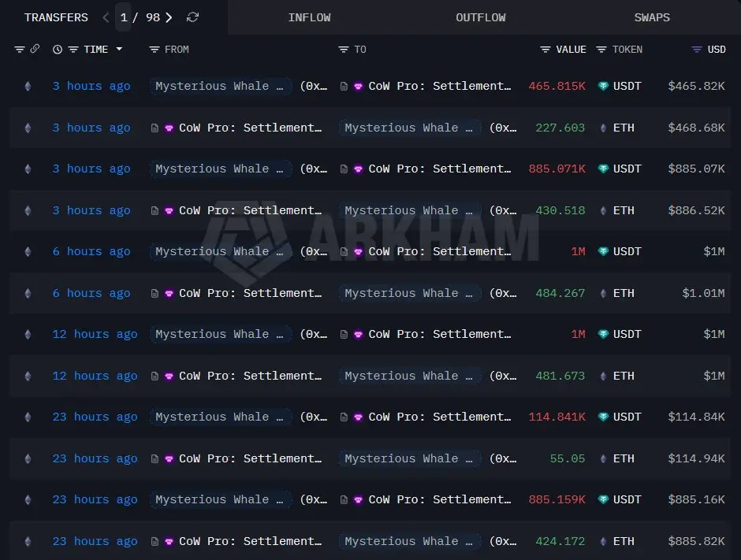Click Mysterious Whale recipient in 55.05 row

(409, 458)
